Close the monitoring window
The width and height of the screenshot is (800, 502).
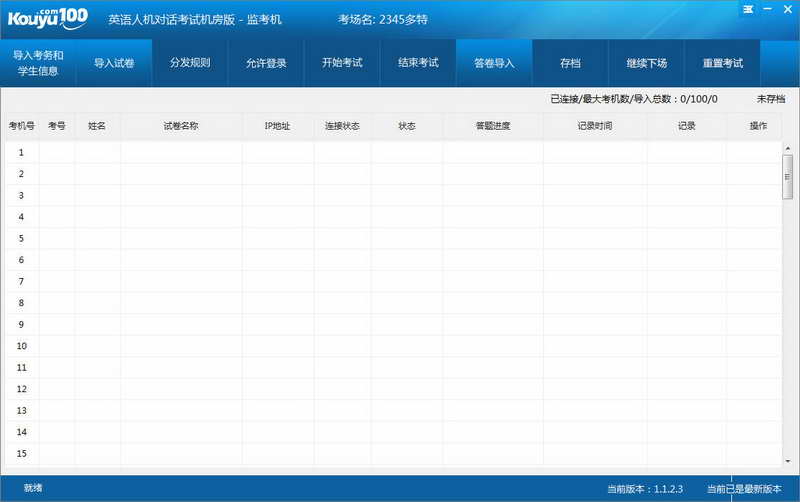[x=787, y=9]
